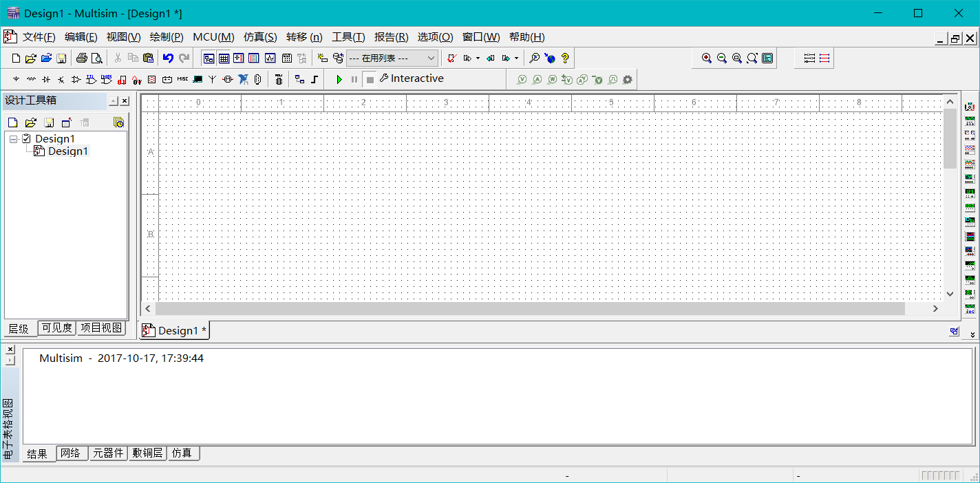Viewport: 980px width, 483px height.
Task: Collapse the Design1 tree node
Action: coord(13,139)
